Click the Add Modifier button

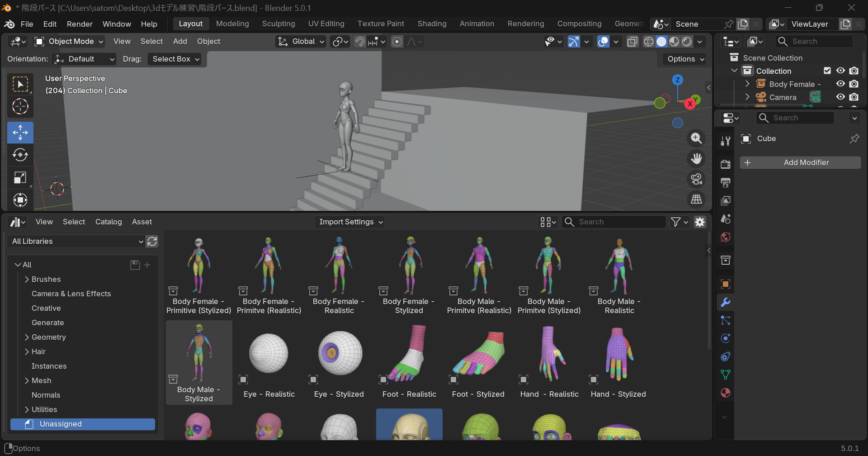click(800, 162)
